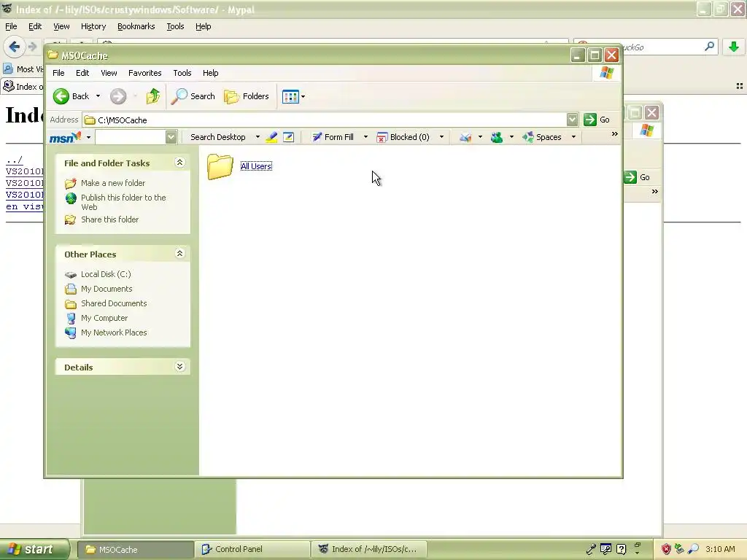This screenshot has width=747, height=560.
Task: Click the Spaces button in MSN toolbar
Action: [x=542, y=137]
